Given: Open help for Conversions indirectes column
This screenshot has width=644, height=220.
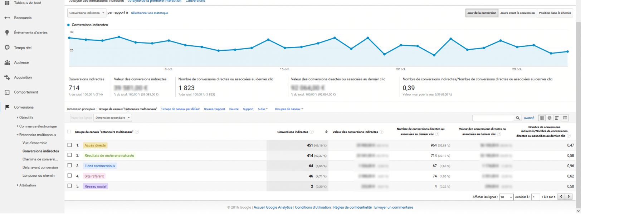Looking at the screenshot, I should [312, 132].
